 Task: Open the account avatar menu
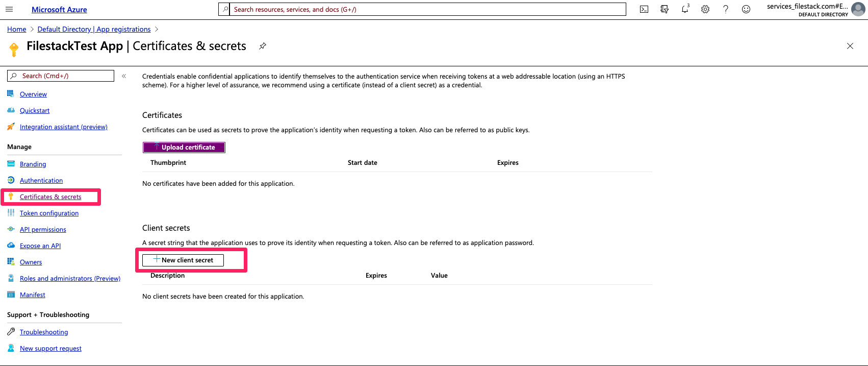[859, 9]
